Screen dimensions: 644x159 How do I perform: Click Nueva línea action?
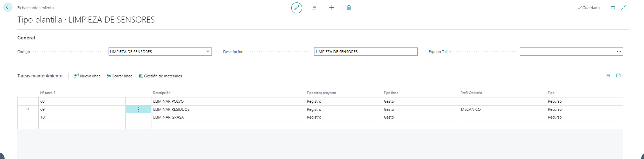click(x=87, y=76)
